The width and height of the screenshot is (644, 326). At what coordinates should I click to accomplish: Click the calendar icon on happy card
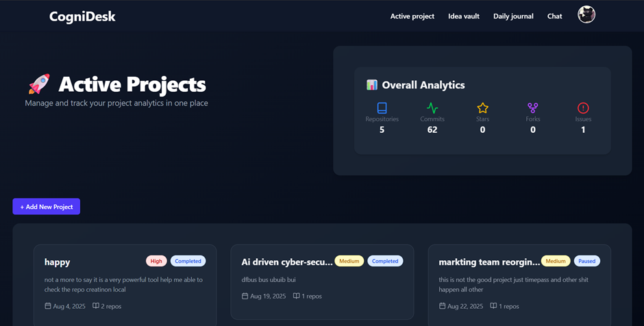click(x=48, y=306)
